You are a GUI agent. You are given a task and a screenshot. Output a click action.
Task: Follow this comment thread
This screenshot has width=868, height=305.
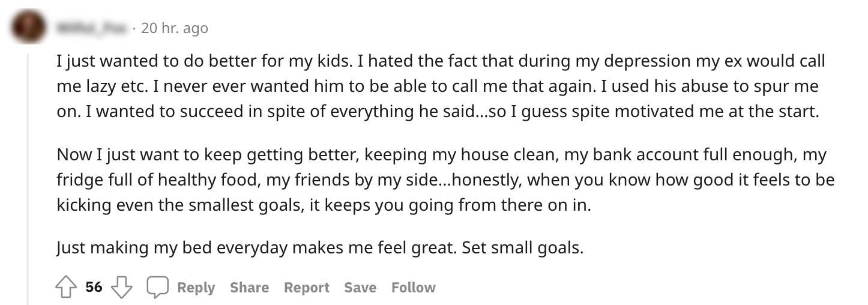[413, 288]
